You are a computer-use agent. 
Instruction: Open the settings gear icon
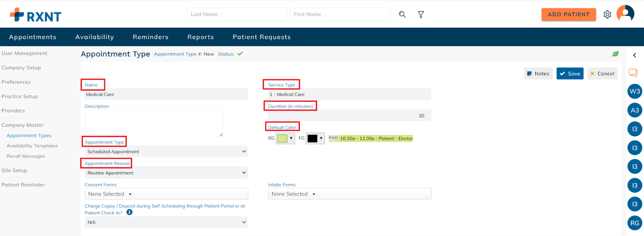[607, 14]
